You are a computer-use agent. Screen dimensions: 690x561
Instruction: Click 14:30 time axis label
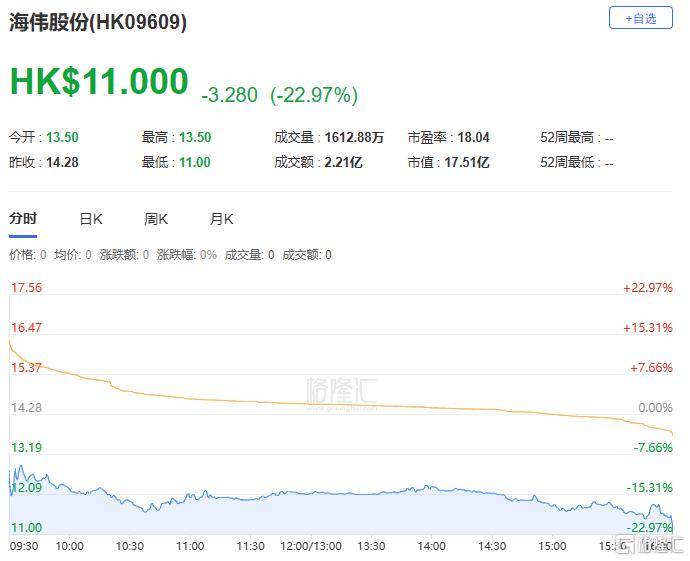492,546
